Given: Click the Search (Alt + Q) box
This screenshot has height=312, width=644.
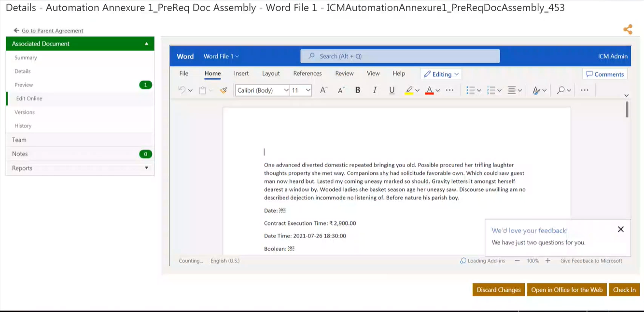Looking at the screenshot, I should pyautogui.click(x=400, y=56).
